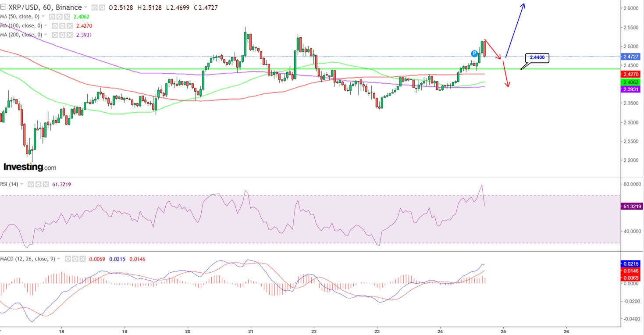The image size is (644, 335).
Task: Open the MACD (12, 26, close, 9) dropdown arrow
Action: [x=60, y=259]
